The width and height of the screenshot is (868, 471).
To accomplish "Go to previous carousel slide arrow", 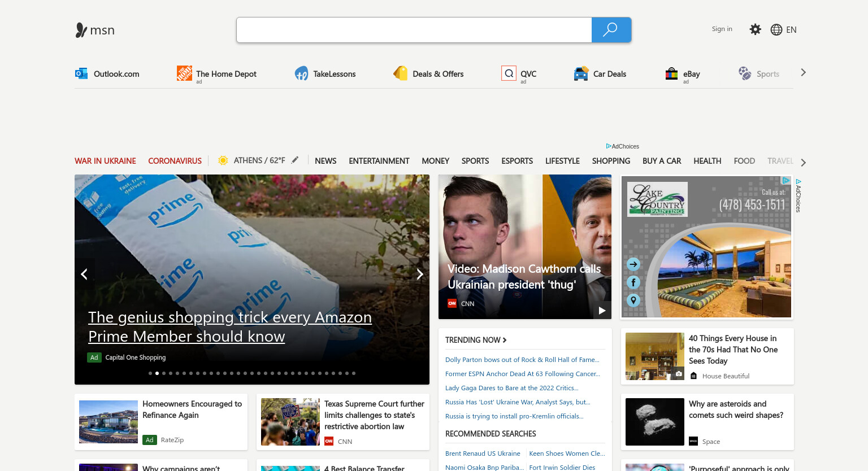I will (x=84, y=274).
